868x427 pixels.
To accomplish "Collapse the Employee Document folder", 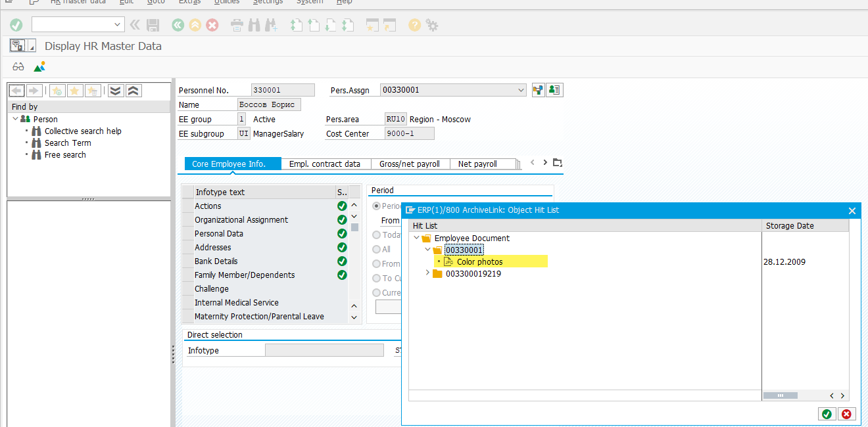I will click(x=416, y=238).
